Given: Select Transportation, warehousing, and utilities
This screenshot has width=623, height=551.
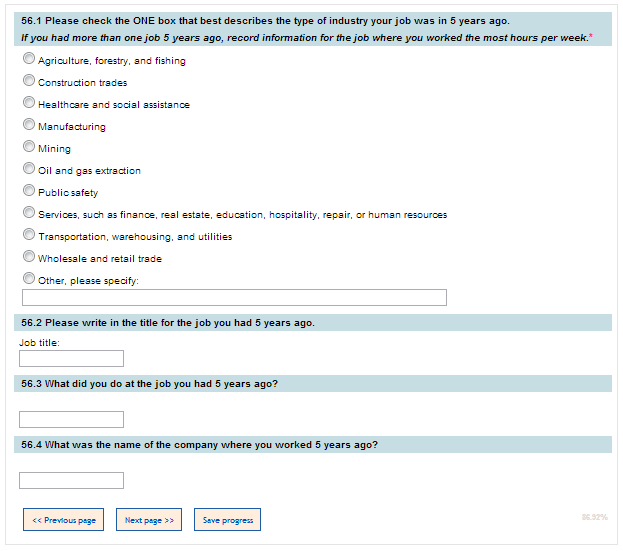Looking at the screenshot, I should pyautogui.click(x=29, y=235).
